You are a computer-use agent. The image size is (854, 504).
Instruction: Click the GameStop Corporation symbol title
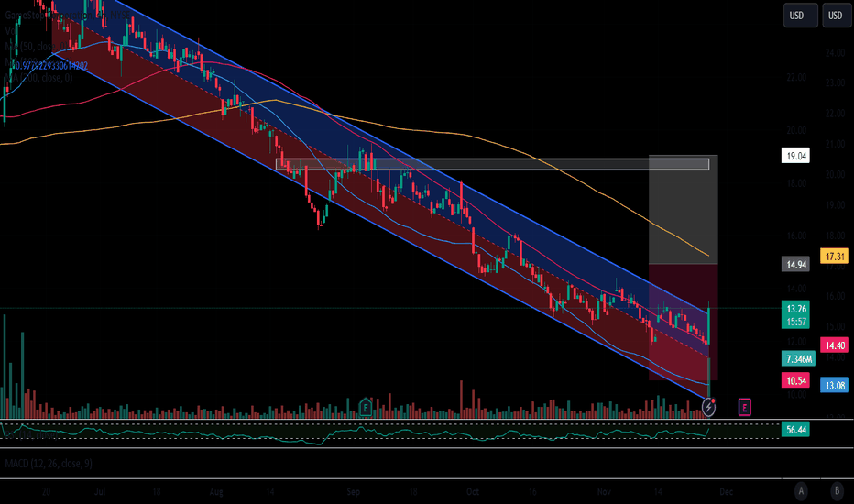click(x=68, y=16)
